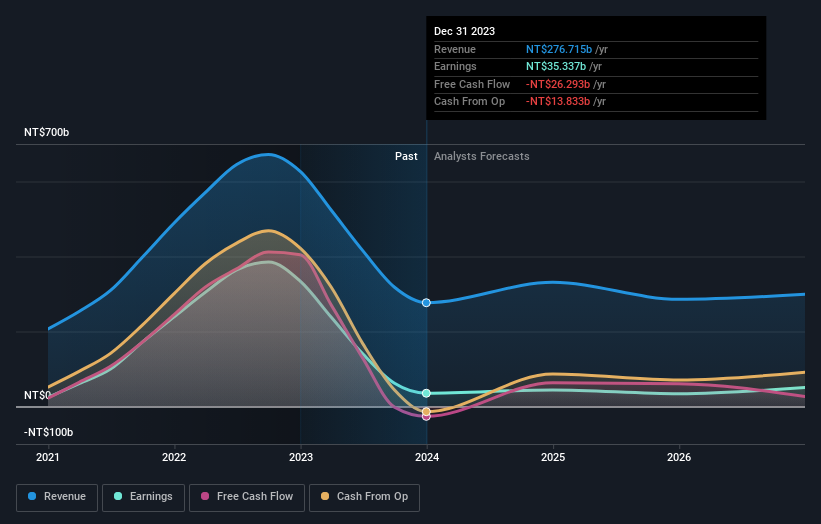Select the Cash From Op marker at 2024
Viewport: 821px width, 524px height.
(426, 411)
